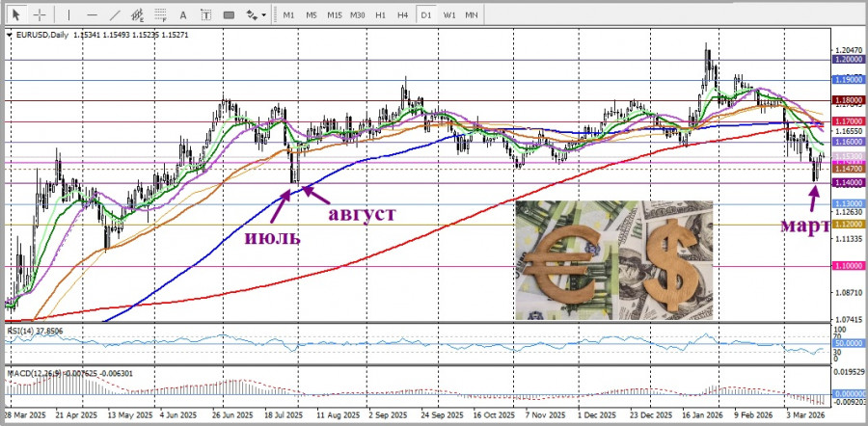868x426 pixels.
Task: Activate the Crosshair tool
Action: coord(40,14)
